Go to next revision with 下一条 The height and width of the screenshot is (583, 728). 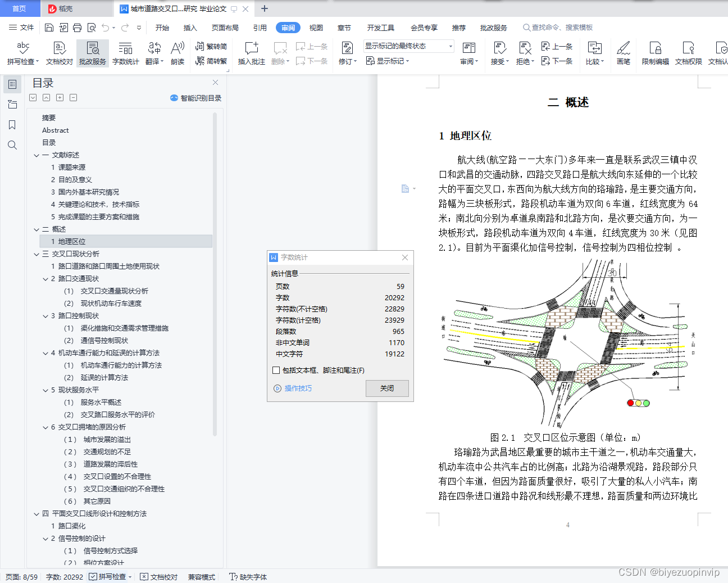coord(557,61)
